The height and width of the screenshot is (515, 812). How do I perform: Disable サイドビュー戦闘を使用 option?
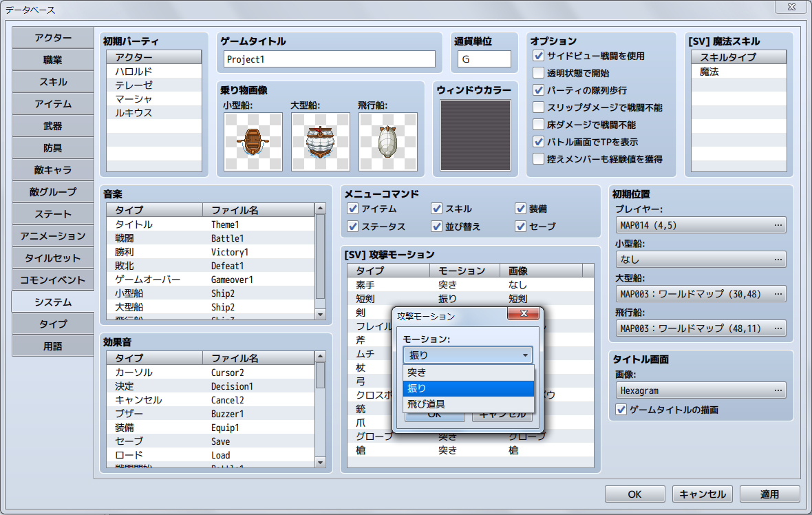pyautogui.click(x=538, y=56)
